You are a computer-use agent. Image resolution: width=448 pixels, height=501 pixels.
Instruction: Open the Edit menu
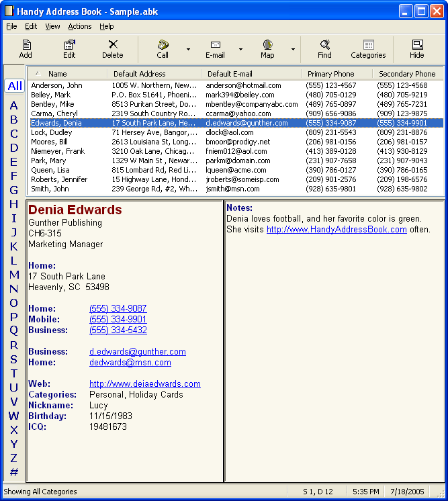point(31,26)
